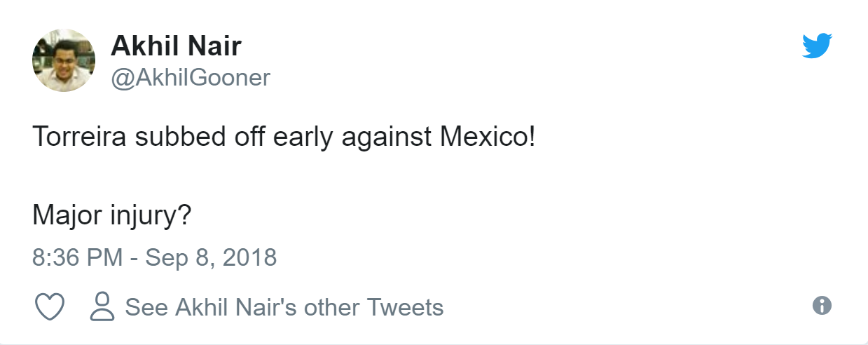Like the tweet with the heart icon
Screen dimensions: 868x345
click(49, 307)
